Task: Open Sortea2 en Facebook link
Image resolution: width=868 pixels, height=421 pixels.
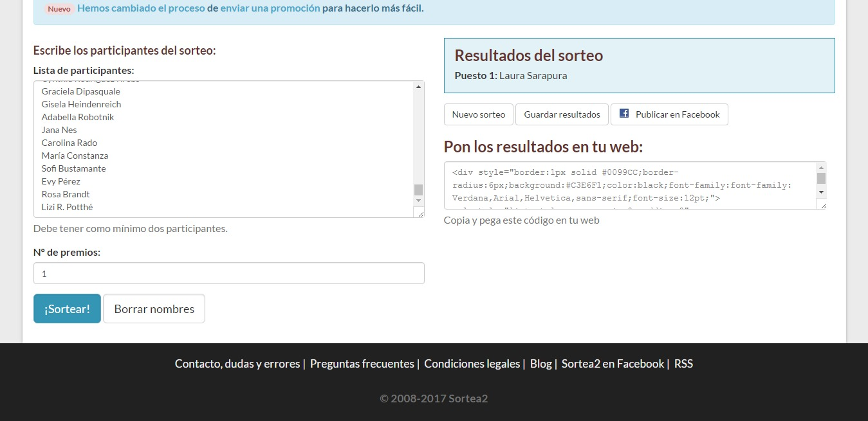Action: point(613,364)
